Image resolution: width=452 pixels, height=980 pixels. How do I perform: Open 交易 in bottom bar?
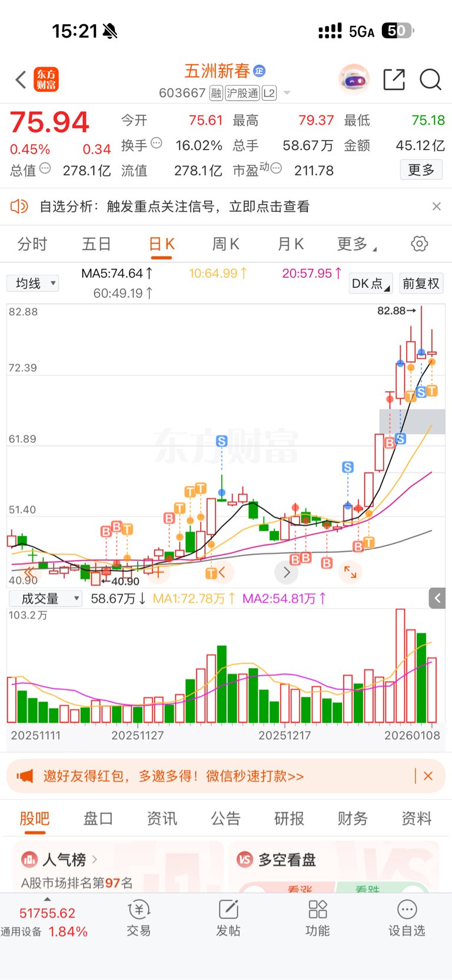pos(139,918)
